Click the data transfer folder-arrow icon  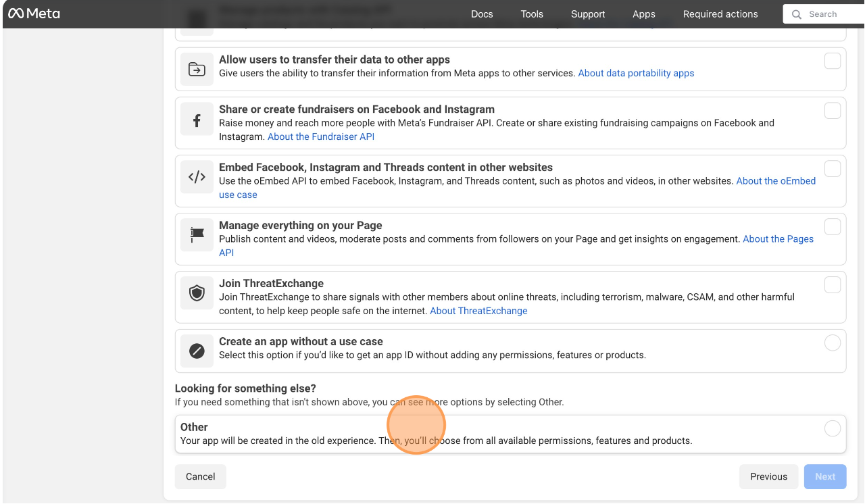(x=197, y=69)
